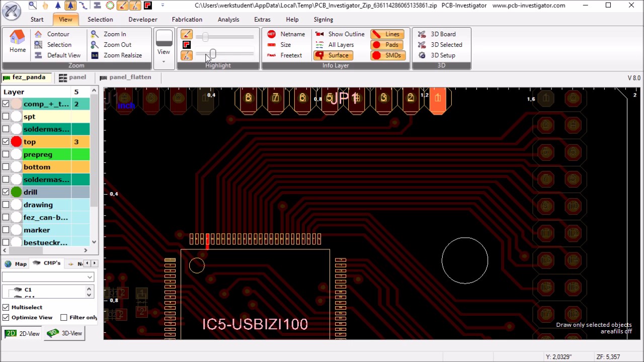Click the net route icon in quick toolbar

click(x=84, y=6)
